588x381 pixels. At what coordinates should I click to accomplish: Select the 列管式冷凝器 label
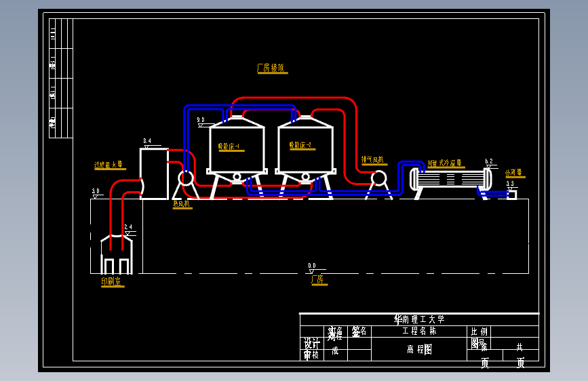point(445,163)
